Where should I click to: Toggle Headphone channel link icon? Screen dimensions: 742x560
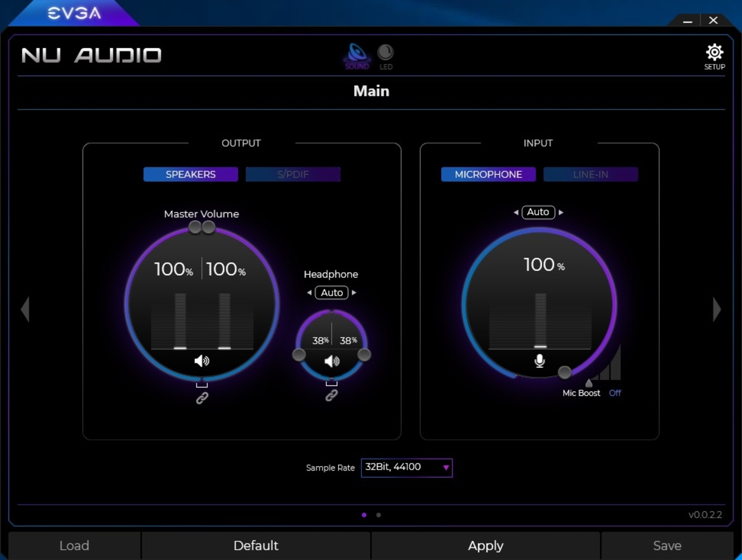tap(332, 395)
